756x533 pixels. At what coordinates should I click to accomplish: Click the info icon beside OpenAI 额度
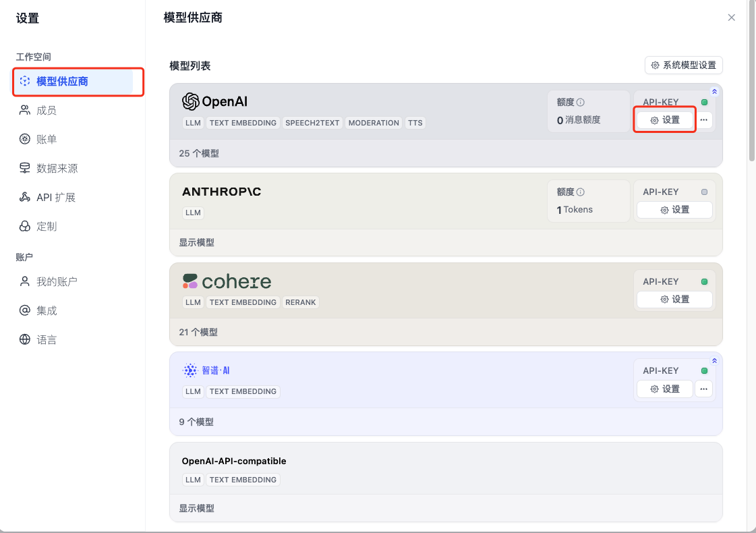581,103
